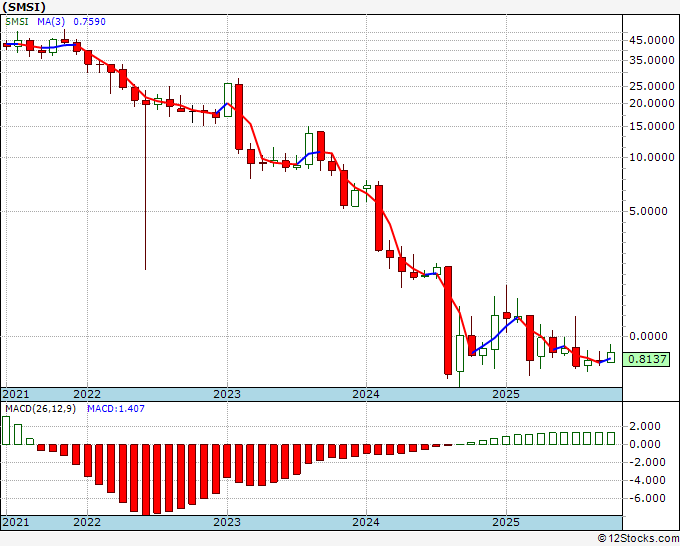Click the MACD(26,12,9) indicator label
Viewport: 680px width, 546px height.
[40, 409]
